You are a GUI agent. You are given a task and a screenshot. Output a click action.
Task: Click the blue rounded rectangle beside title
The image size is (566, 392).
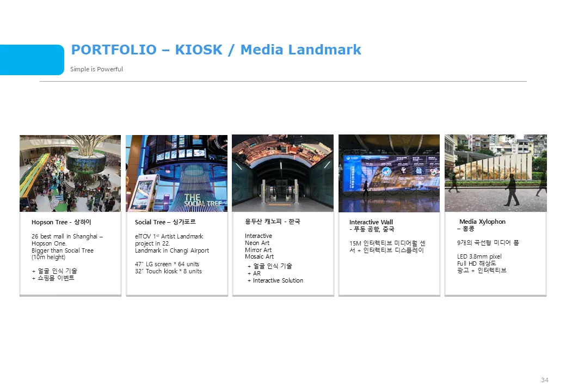tap(32, 60)
